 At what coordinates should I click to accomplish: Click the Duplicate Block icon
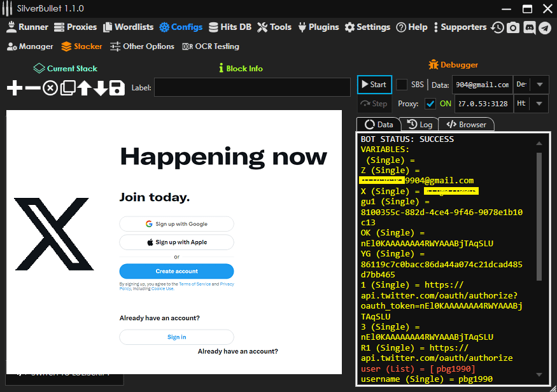(x=68, y=88)
